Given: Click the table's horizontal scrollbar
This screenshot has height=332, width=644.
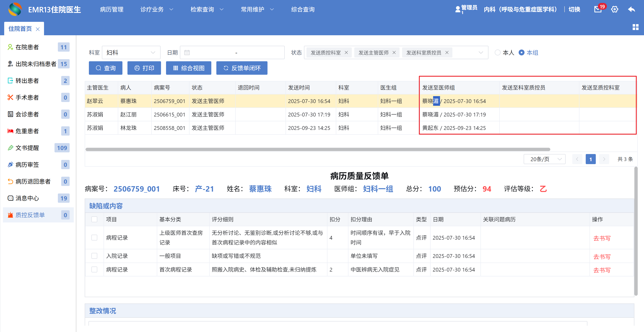Looking at the screenshot, I should click(318, 149).
